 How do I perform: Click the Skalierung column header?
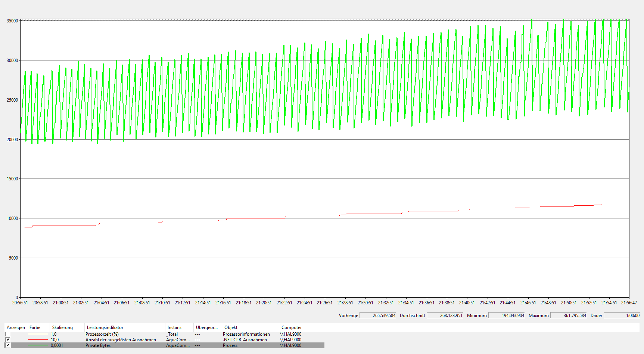(x=62, y=327)
